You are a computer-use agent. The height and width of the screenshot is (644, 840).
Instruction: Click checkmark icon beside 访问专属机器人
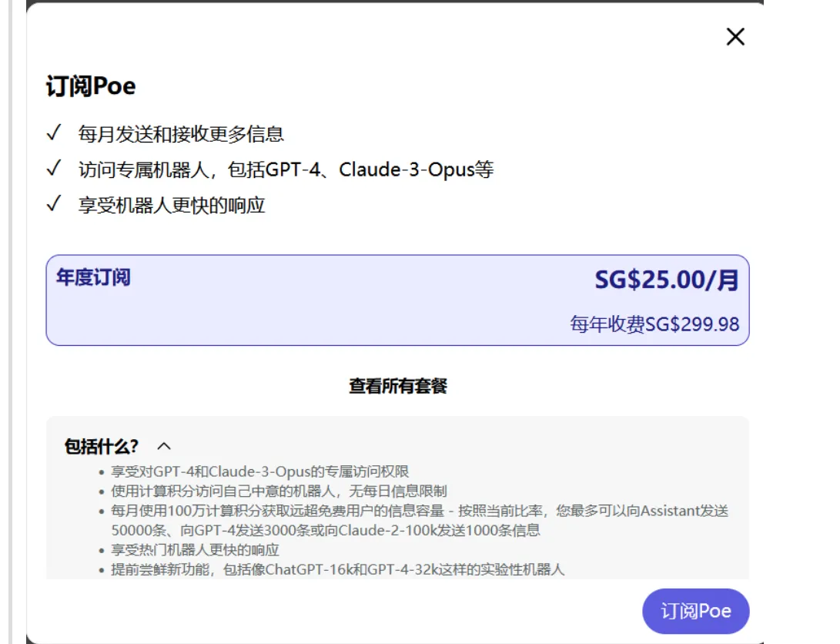(x=54, y=169)
